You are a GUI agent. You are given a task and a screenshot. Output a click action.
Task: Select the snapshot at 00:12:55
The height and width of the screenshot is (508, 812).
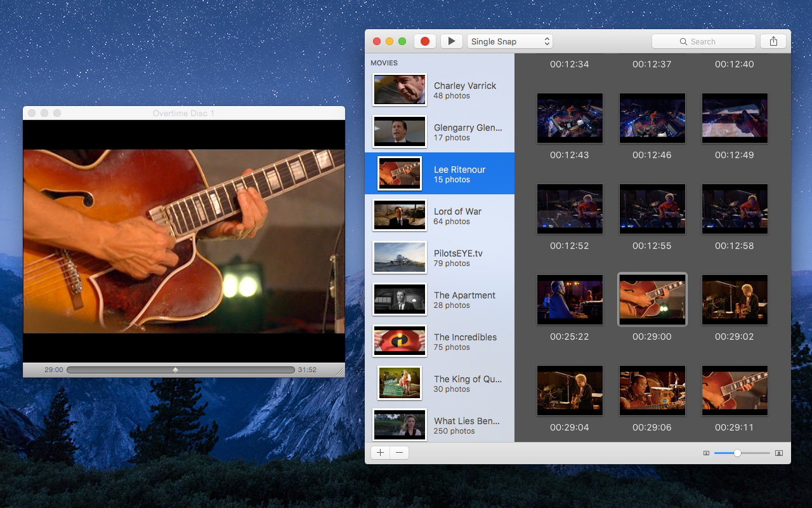pyautogui.click(x=652, y=210)
